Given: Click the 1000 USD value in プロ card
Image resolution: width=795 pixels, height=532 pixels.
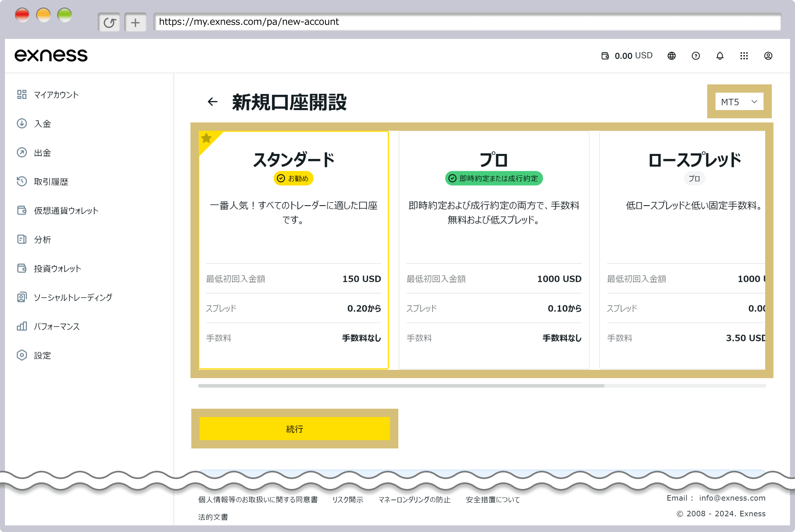Looking at the screenshot, I should click(x=559, y=279).
